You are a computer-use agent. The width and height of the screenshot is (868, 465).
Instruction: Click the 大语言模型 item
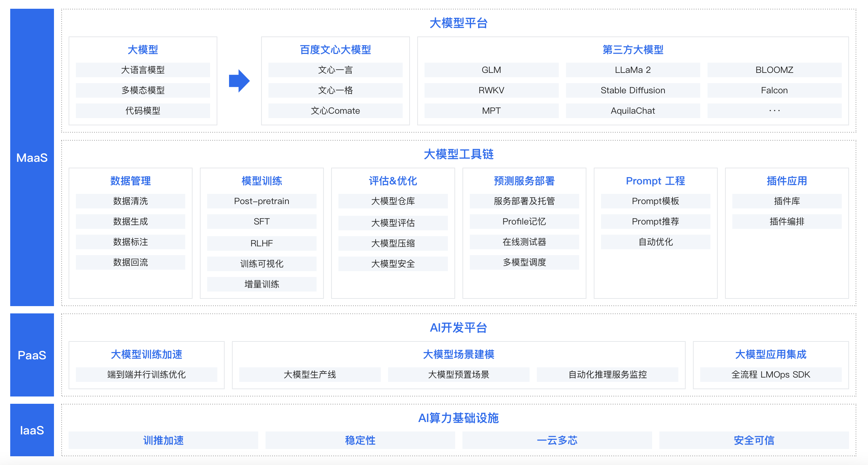[143, 70]
